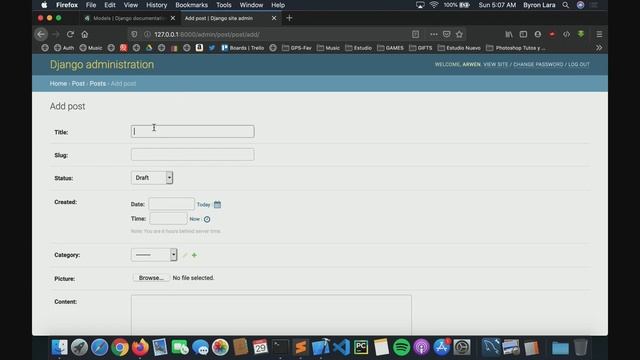Open the Category dropdown
640x360 pixels.
(154, 255)
